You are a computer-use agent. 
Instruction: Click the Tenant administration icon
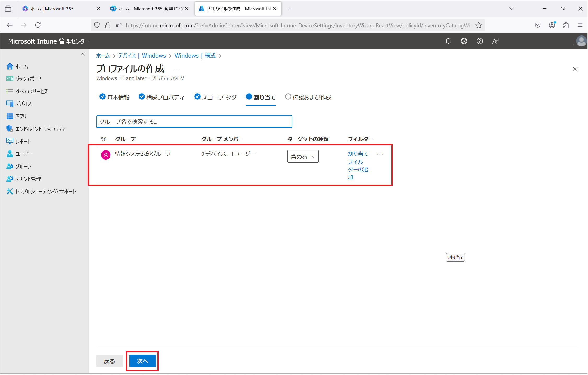coord(10,179)
